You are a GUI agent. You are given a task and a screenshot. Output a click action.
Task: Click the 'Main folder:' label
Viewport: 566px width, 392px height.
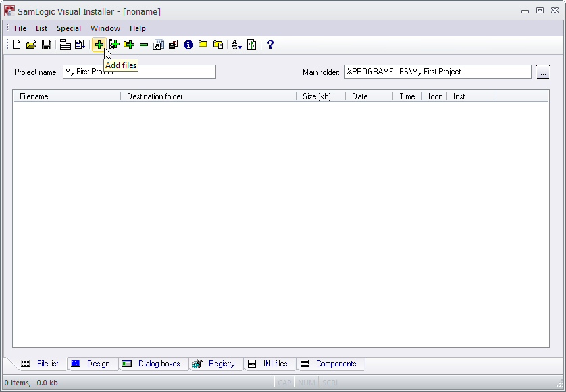coord(321,72)
